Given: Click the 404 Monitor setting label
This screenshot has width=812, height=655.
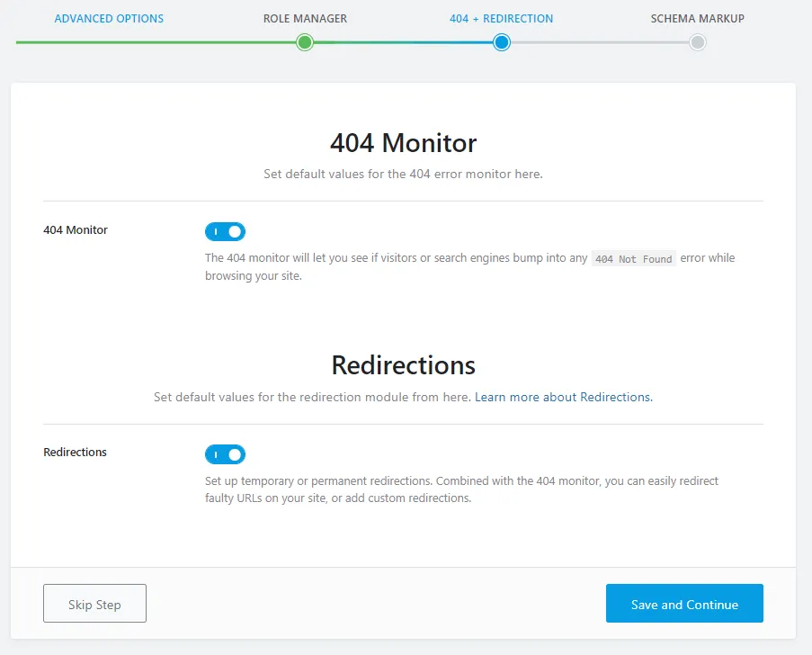Looking at the screenshot, I should (x=76, y=230).
